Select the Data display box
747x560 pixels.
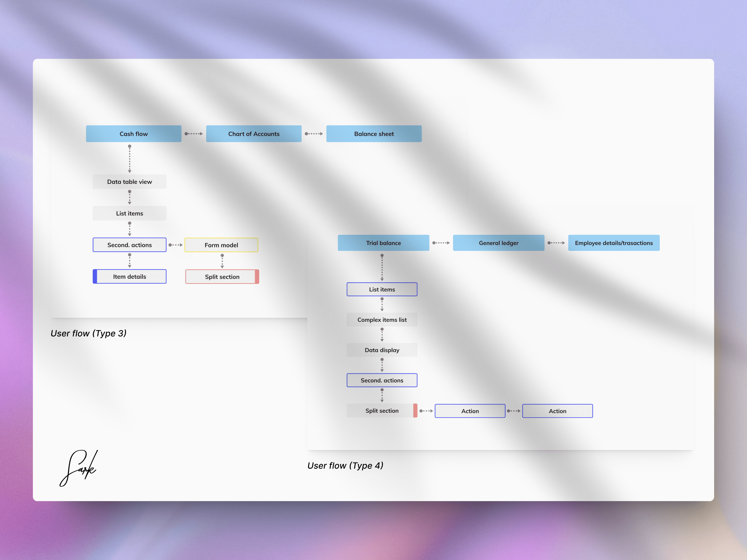pos(382,350)
